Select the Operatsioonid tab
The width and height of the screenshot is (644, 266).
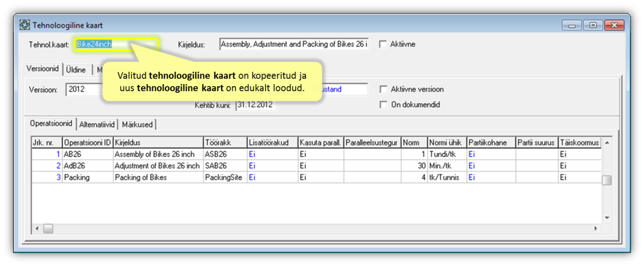pyautogui.click(x=51, y=123)
